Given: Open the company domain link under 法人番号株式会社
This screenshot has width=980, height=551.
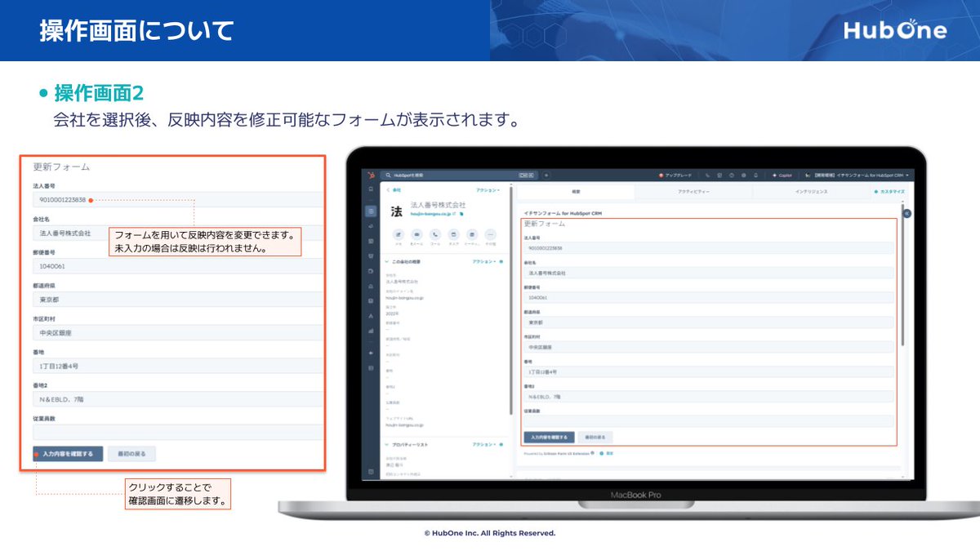Looking at the screenshot, I should pyautogui.click(x=431, y=214).
